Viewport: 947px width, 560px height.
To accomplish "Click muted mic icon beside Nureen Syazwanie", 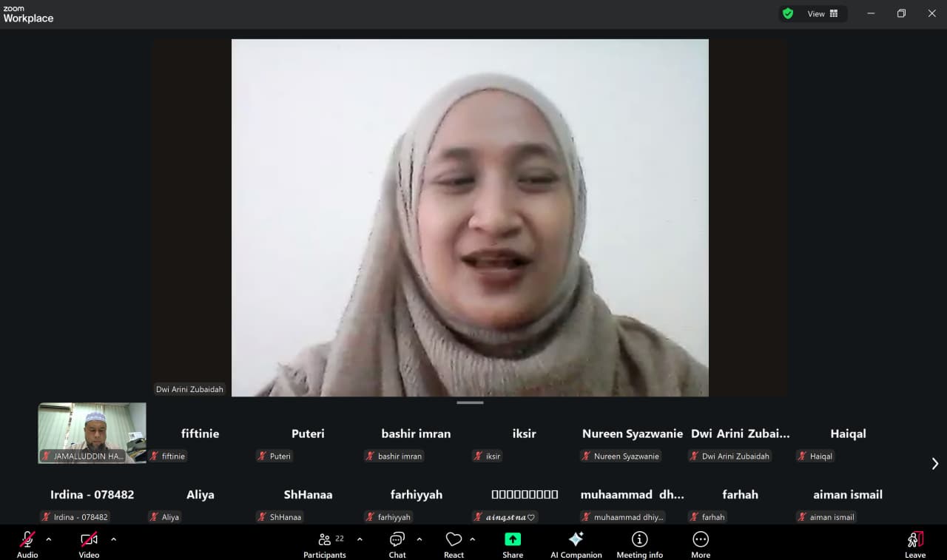I will coord(586,456).
